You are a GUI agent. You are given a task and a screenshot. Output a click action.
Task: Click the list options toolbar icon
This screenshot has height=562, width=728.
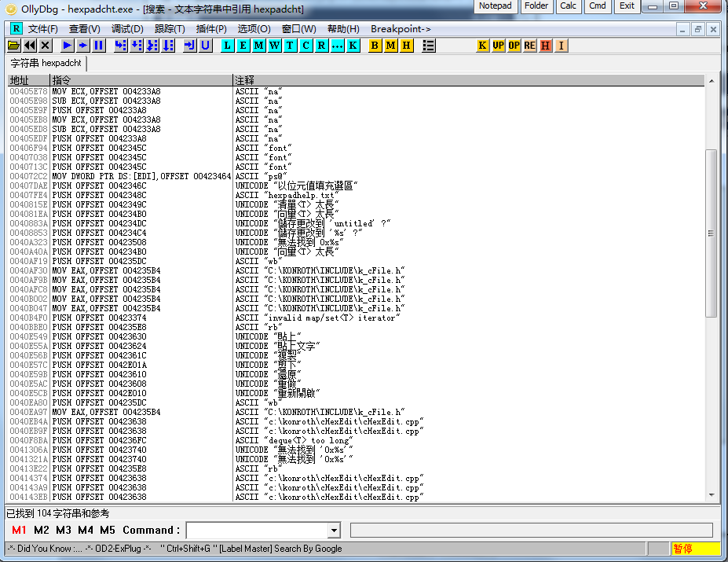click(x=429, y=46)
